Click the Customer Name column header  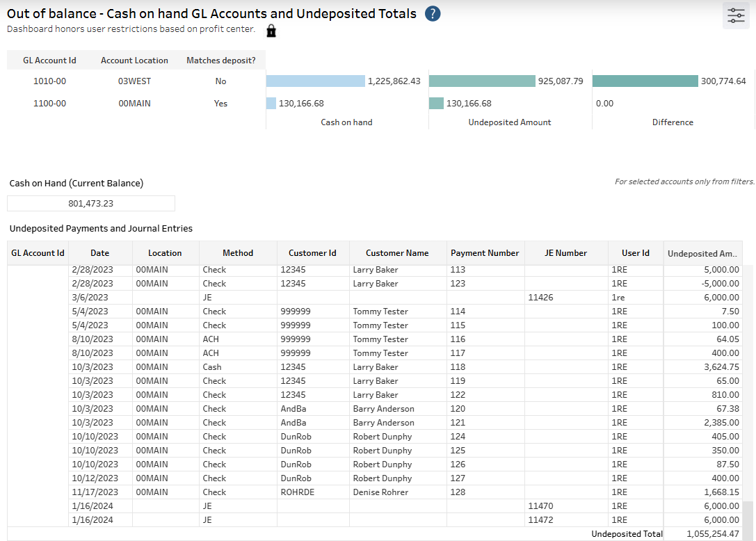click(x=397, y=253)
